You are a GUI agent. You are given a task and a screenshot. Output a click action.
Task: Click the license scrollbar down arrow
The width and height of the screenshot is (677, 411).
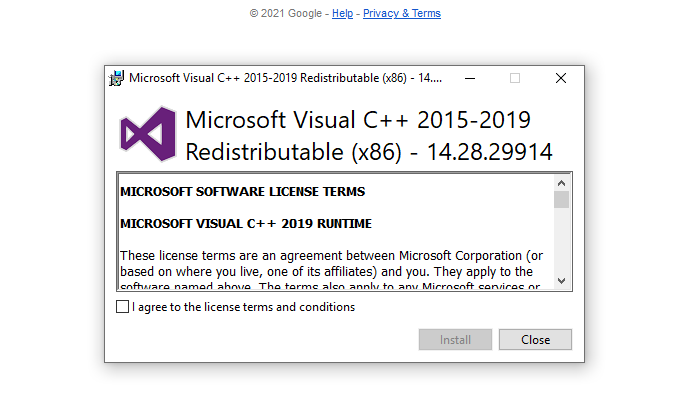click(x=561, y=281)
